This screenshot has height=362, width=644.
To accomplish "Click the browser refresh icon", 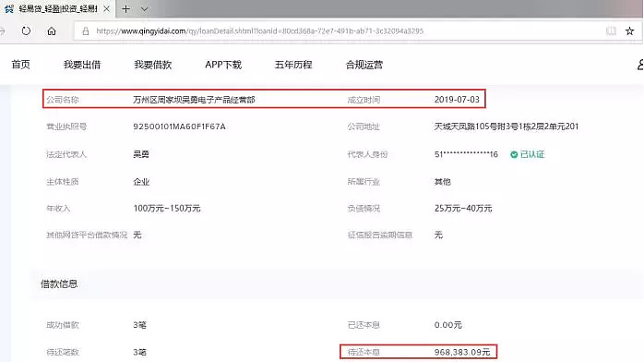I will [x=26, y=30].
